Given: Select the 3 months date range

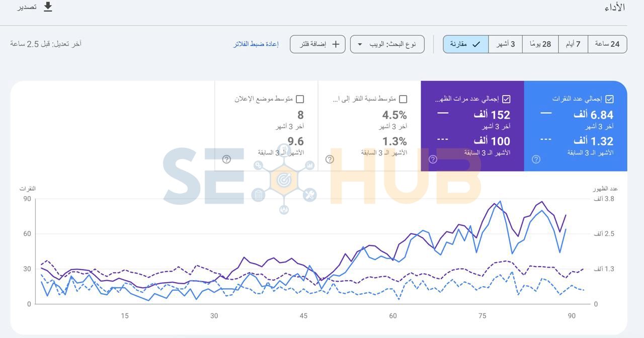Looking at the screenshot, I should [506, 44].
